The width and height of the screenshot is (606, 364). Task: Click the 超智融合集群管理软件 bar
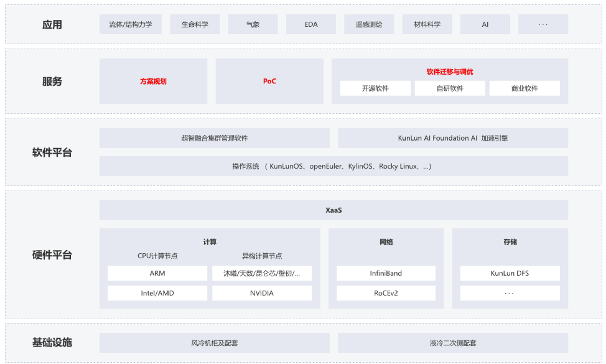(215, 138)
